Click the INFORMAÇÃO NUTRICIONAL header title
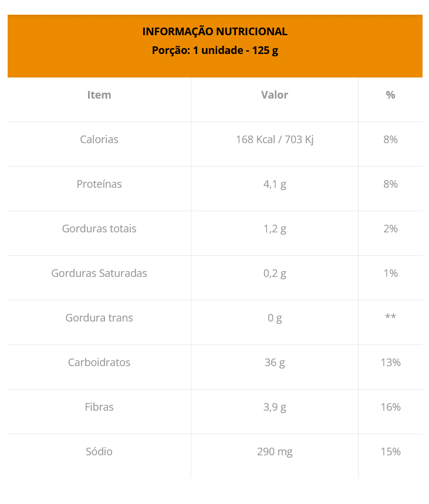 tap(215, 32)
